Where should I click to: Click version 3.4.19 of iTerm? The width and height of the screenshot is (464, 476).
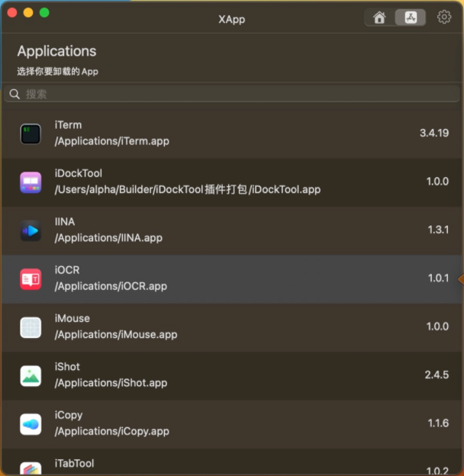coord(434,133)
